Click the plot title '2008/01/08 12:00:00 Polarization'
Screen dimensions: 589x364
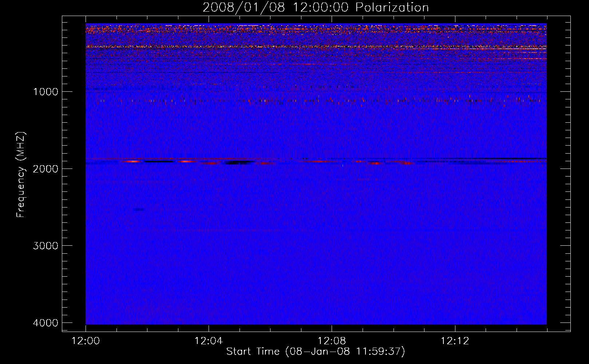316,8
